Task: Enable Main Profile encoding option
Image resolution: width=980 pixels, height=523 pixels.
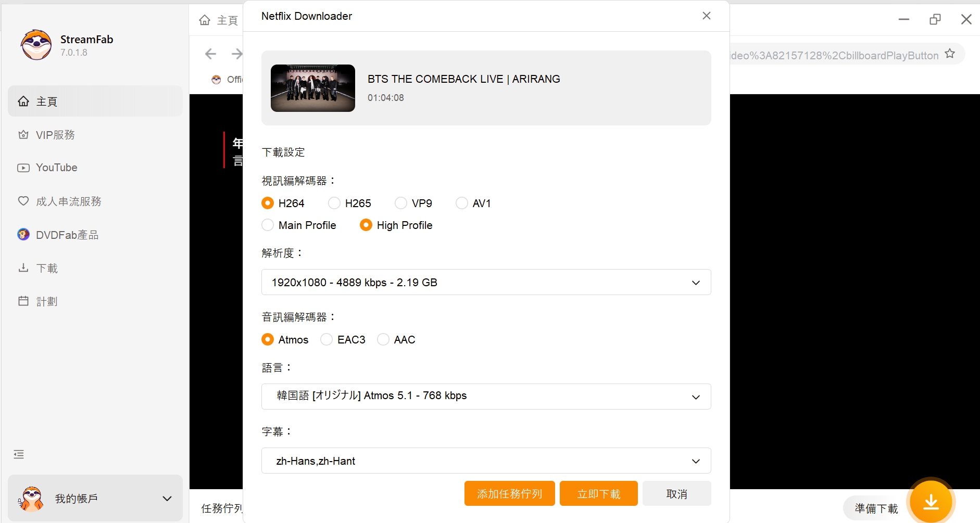Action: click(268, 225)
